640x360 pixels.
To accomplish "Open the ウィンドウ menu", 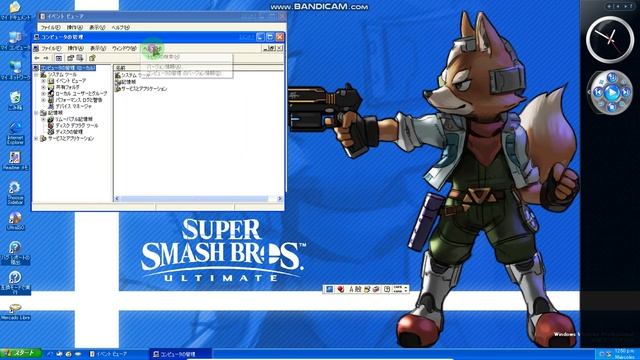I will click(124, 48).
